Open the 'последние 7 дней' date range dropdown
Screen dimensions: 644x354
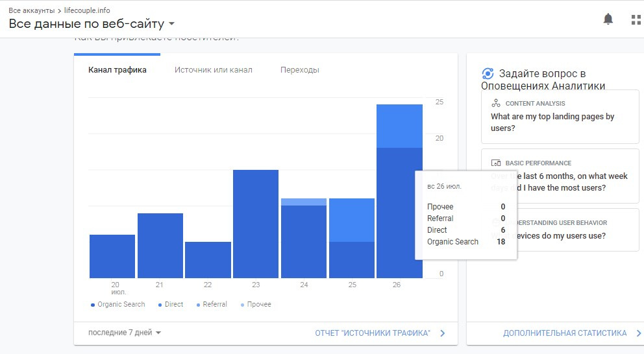click(x=125, y=333)
